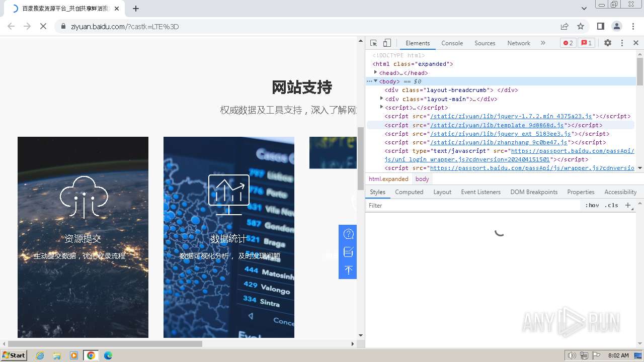
Task: Toggle the :hov element state button
Action: (592, 205)
